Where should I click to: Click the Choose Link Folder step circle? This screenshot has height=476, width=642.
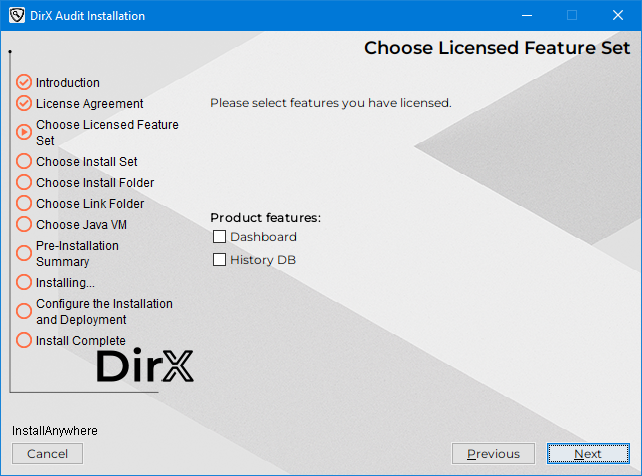click(x=24, y=203)
